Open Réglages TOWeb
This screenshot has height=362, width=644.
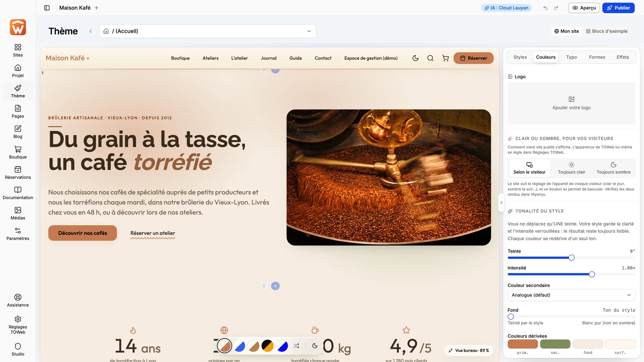click(18, 325)
